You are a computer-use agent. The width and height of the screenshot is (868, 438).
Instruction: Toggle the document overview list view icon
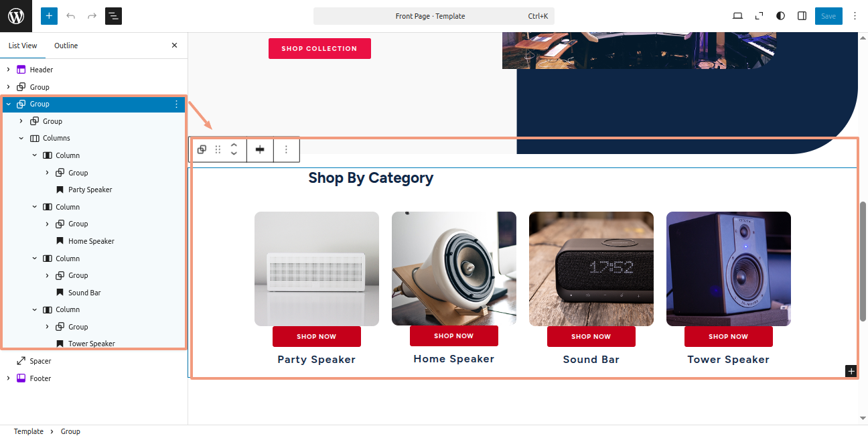(x=113, y=16)
